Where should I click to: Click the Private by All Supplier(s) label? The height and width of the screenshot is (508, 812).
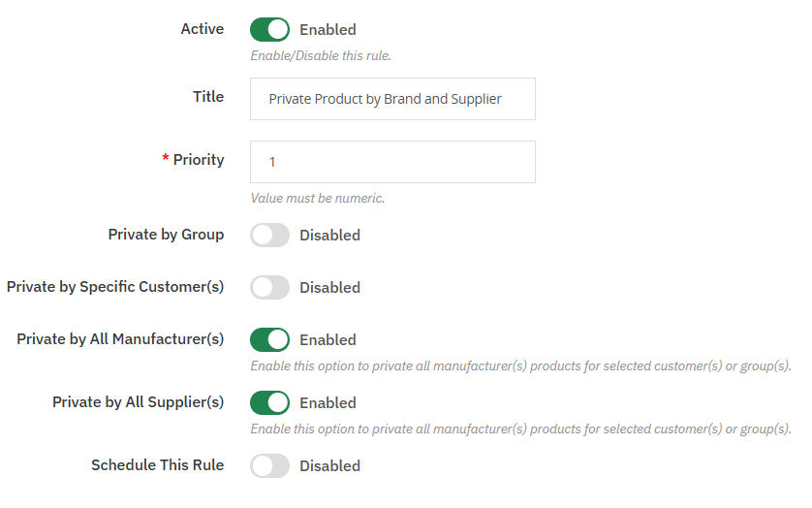pyautogui.click(x=138, y=402)
